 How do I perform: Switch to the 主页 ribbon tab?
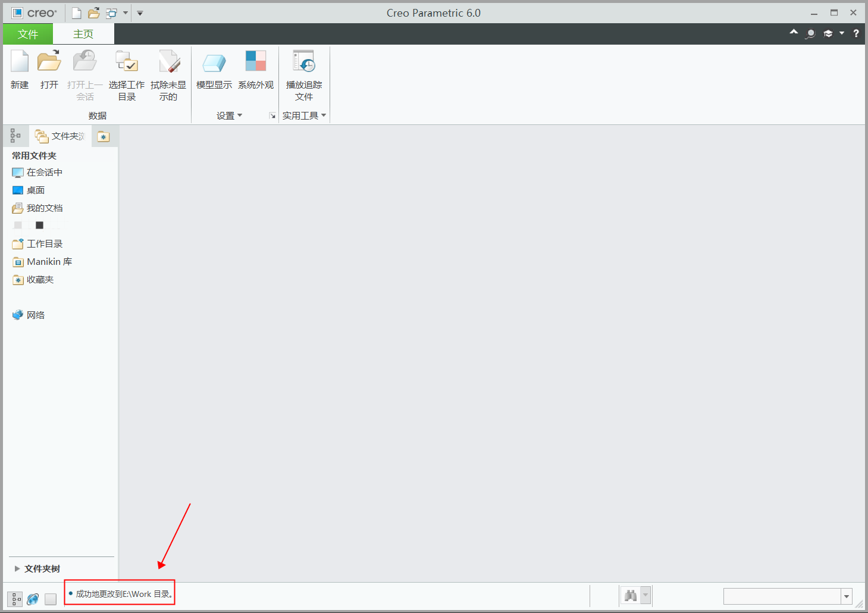click(83, 34)
